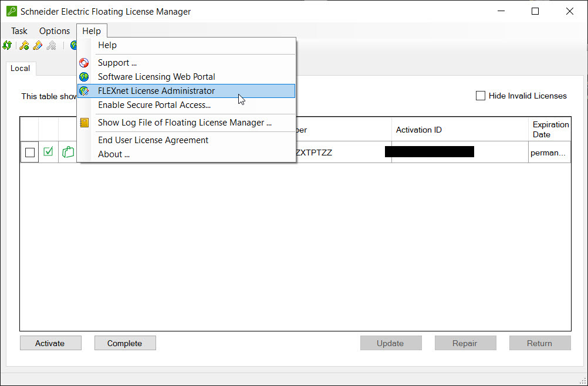Click the add key (activate license) toolbar icon
Screen dimensions: 588x386
[x=24, y=46]
